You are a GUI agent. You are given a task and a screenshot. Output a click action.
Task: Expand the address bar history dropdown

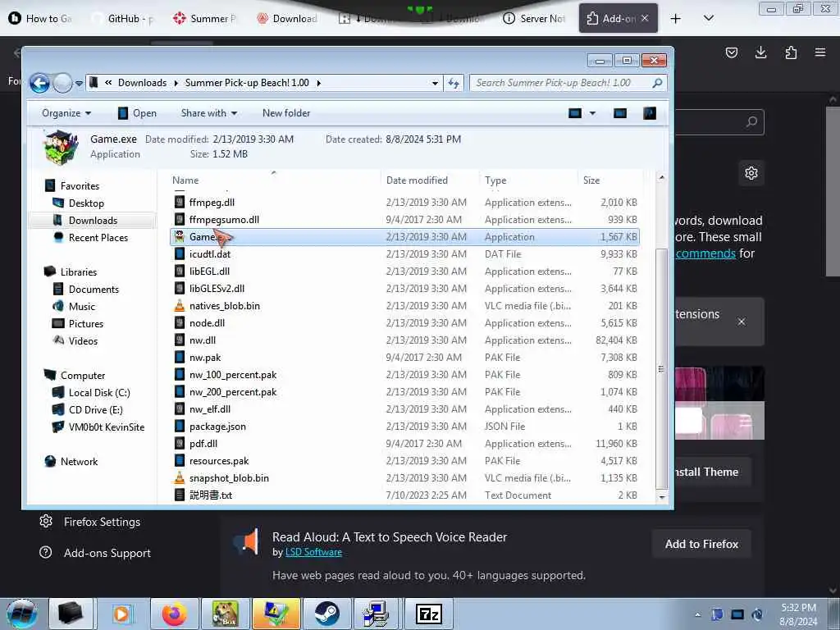(x=435, y=83)
